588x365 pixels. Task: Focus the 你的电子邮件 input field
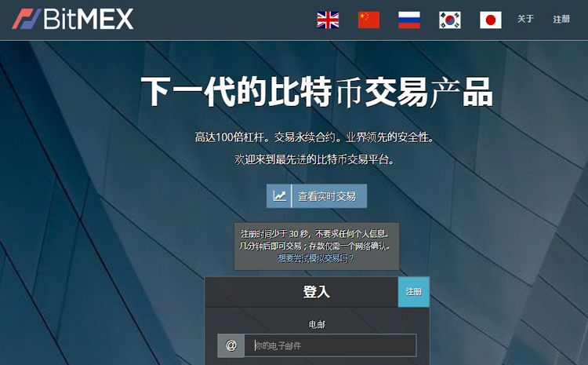click(330, 345)
